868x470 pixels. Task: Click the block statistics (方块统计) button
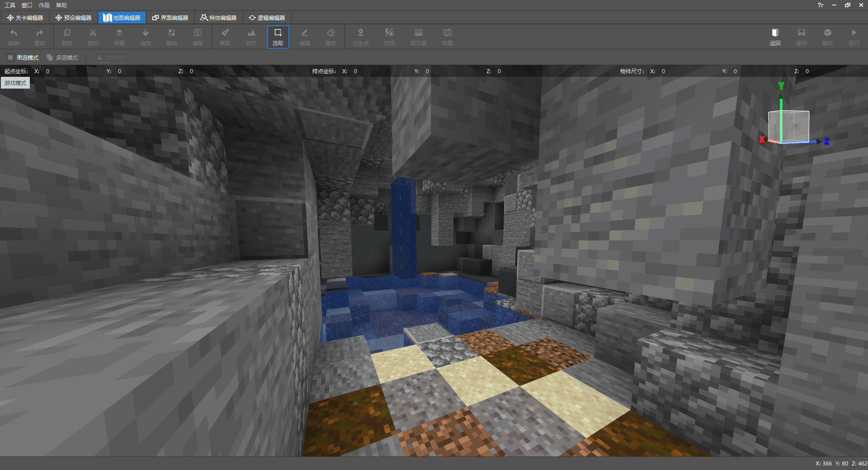(x=112, y=57)
